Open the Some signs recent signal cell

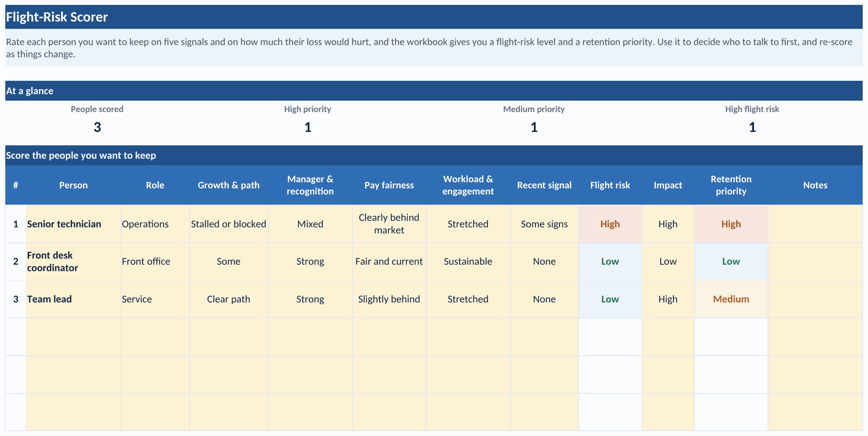[x=545, y=224]
